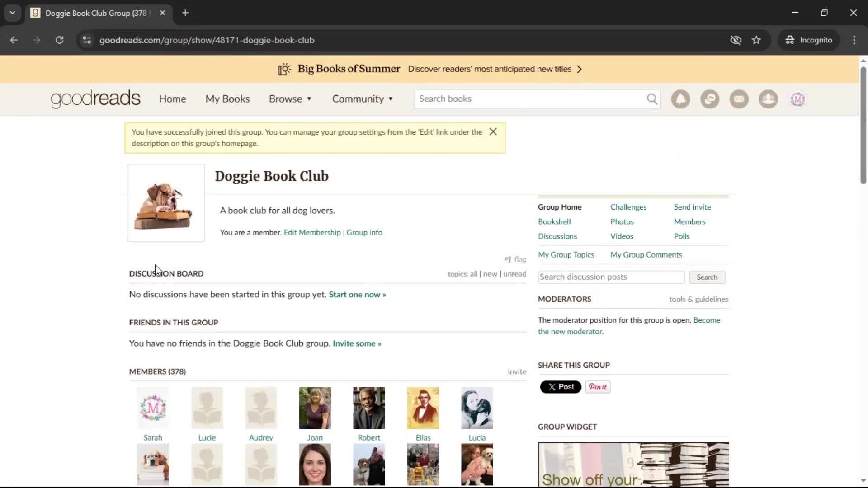
Task: Click the Doggie Book Club group image
Action: tap(166, 203)
